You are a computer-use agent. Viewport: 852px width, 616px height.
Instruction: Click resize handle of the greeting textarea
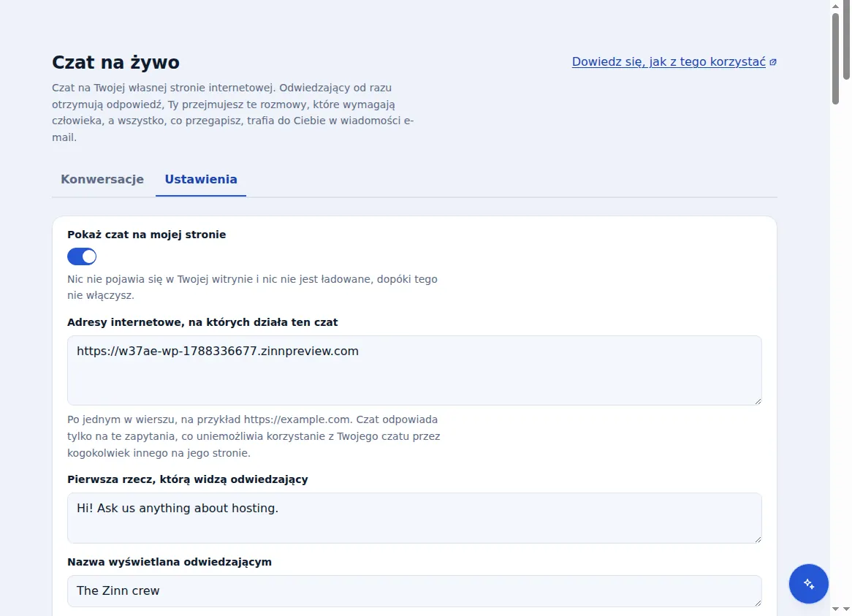(x=758, y=539)
